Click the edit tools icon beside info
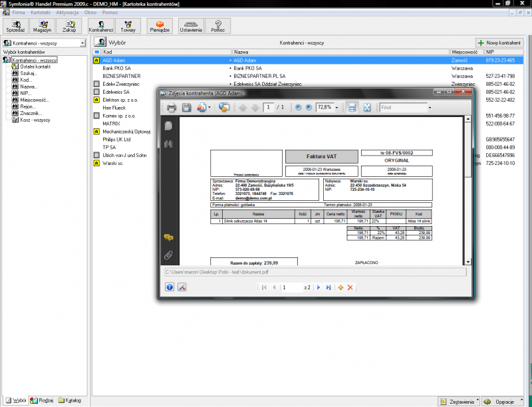This screenshot has height=407, width=532. coord(182,287)
